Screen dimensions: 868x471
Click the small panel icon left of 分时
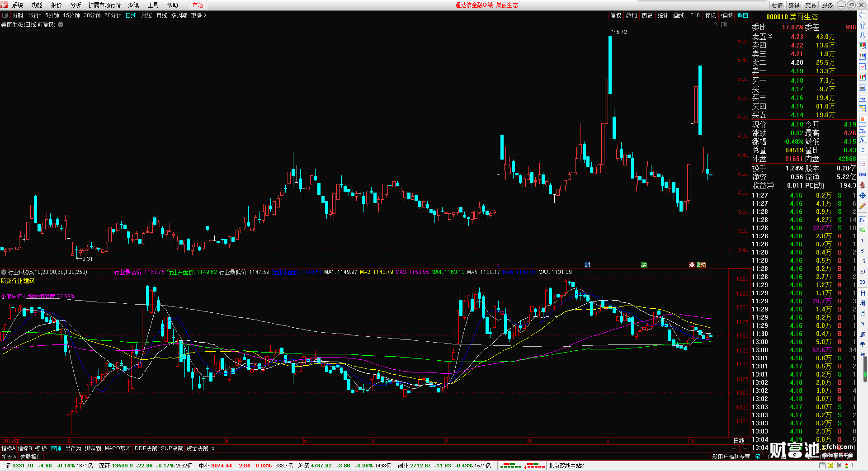(5, 15)
